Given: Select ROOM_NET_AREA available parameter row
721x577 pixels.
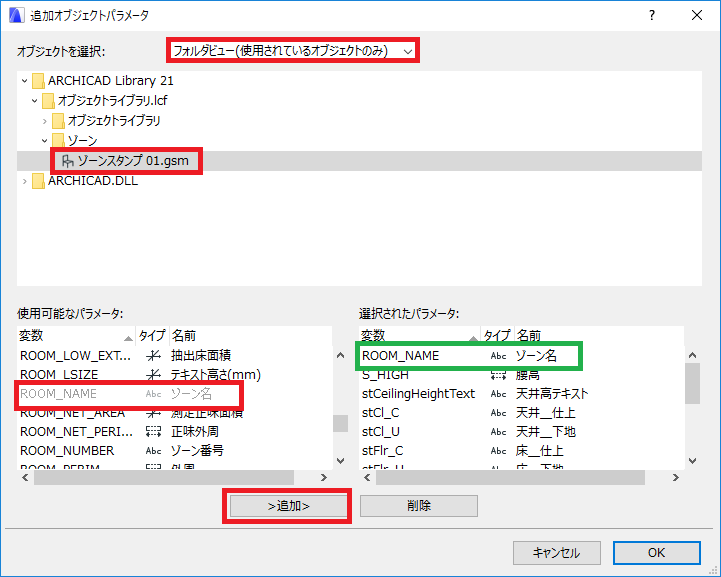Looking at the screenshot, I should point(175,413).
